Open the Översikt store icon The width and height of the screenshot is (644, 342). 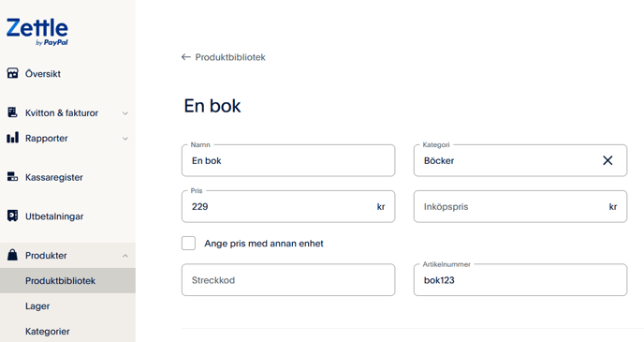coord(13,74)
